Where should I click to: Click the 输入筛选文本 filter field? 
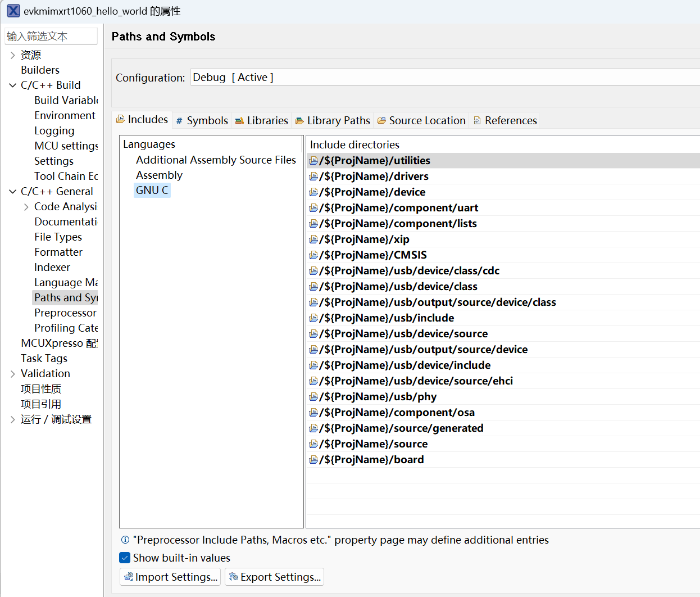(x=51, y=35)
